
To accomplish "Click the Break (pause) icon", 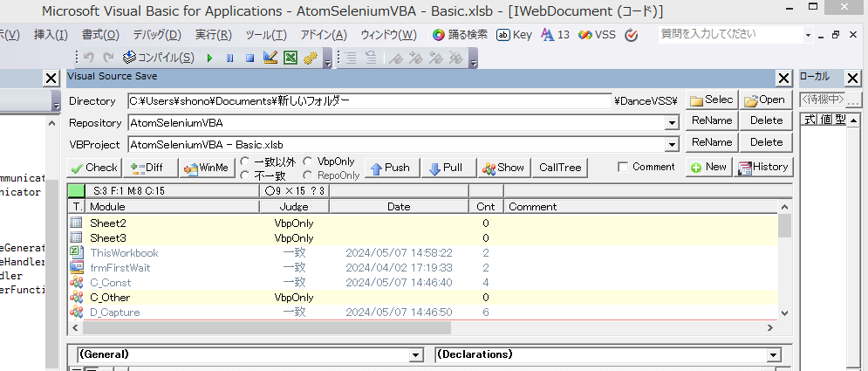I will [229, 58].
